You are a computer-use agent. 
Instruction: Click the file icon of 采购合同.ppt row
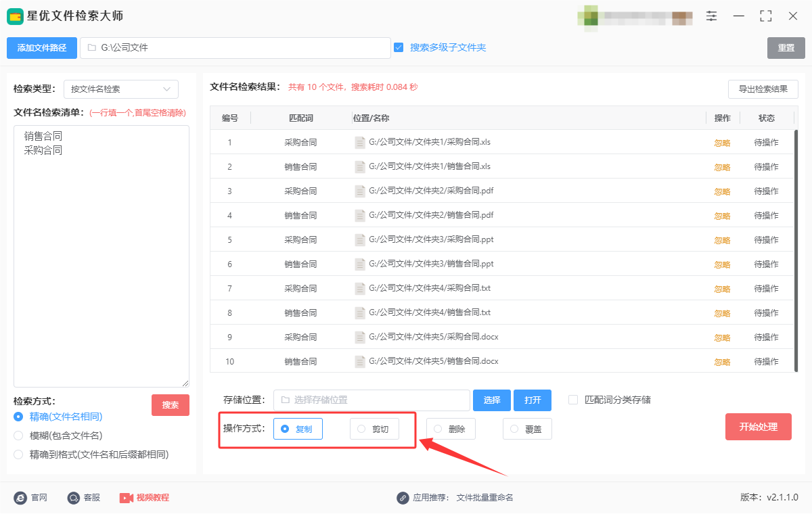point(360,240)
